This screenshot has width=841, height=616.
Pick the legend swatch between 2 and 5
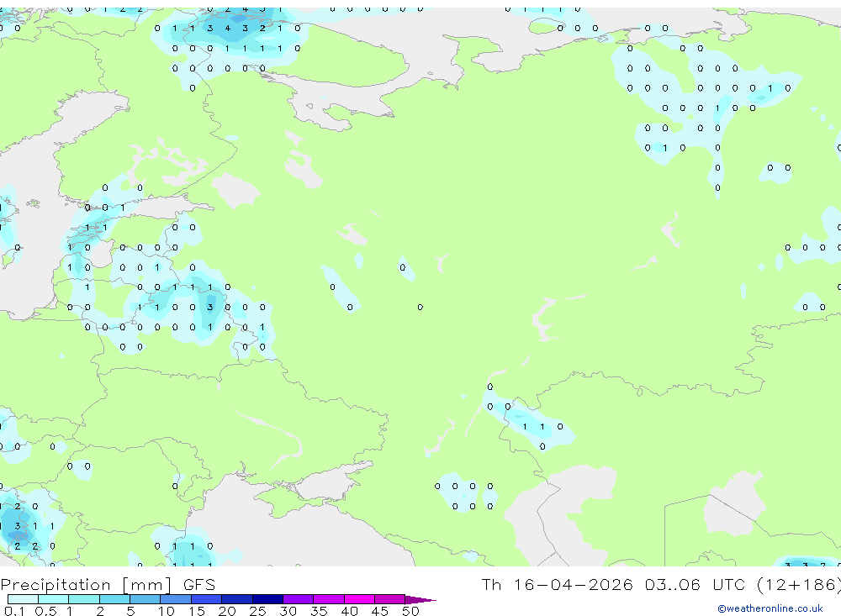[114, 599]
